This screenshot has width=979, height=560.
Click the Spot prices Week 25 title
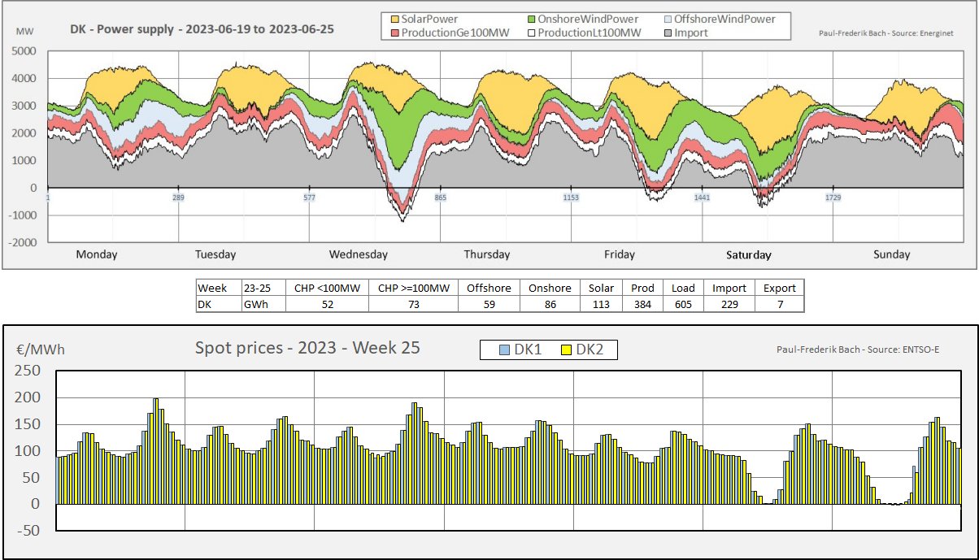[x=307, y=348]
